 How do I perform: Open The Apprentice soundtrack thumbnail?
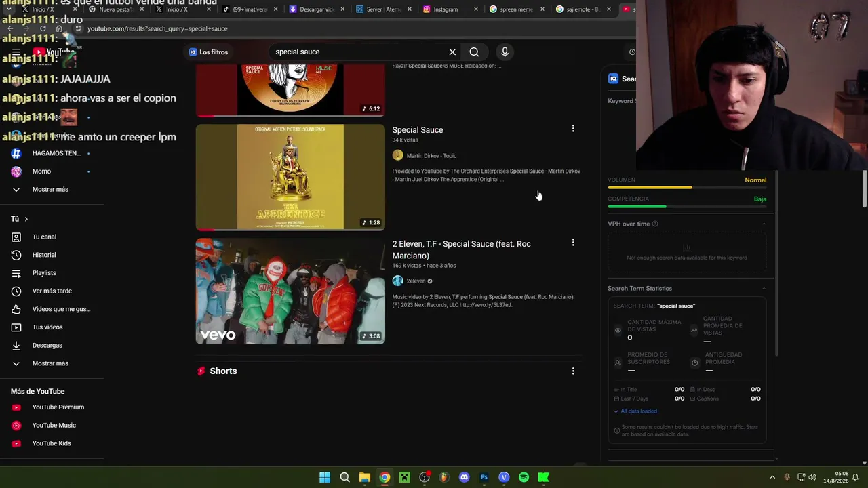[x=290, y=177]
